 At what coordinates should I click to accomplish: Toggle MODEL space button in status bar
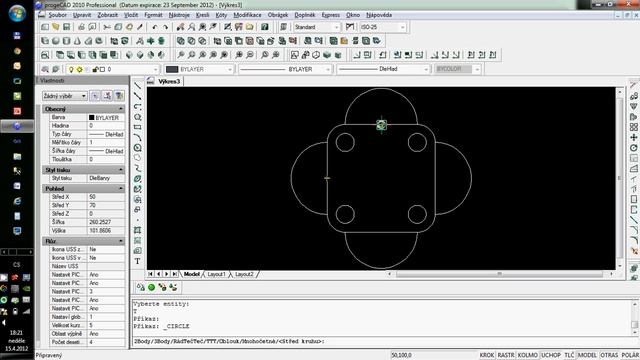tap(587, 355)
